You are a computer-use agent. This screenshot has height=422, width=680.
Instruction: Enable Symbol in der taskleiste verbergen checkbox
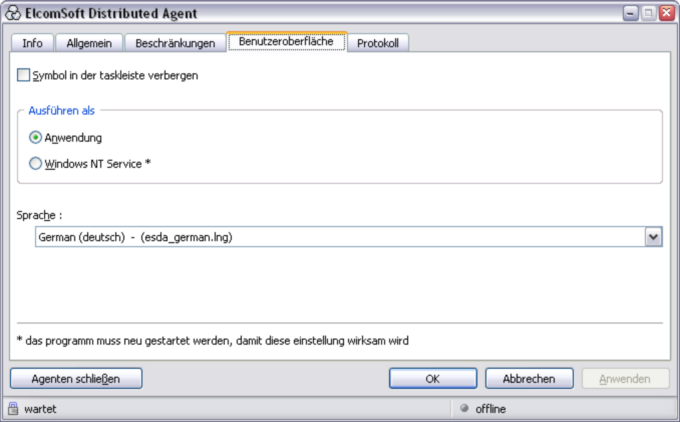tap(23, 75)
